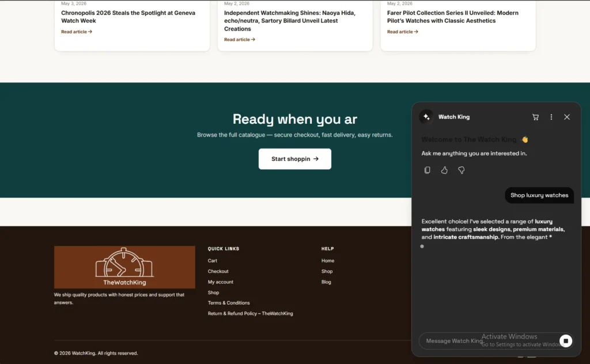
Task: Give thumbs down to welcome message
Action: point(461,170)
